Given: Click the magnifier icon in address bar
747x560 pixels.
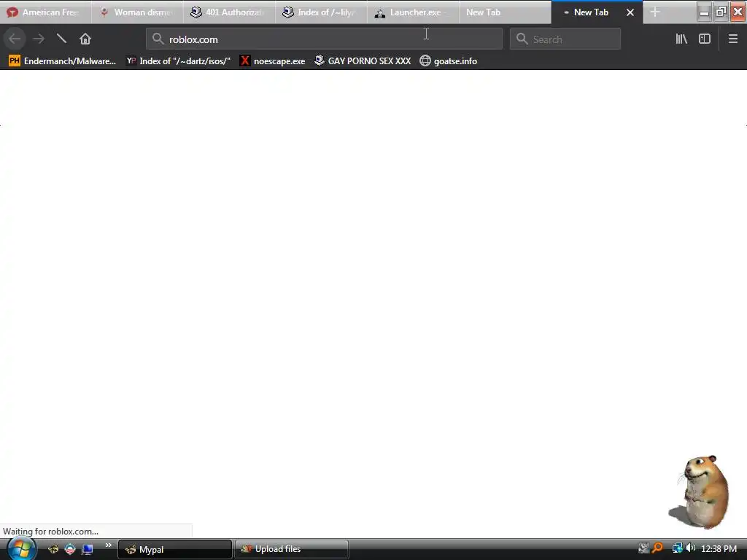Looking at the screenshot, I should click(x=158, y=39).
